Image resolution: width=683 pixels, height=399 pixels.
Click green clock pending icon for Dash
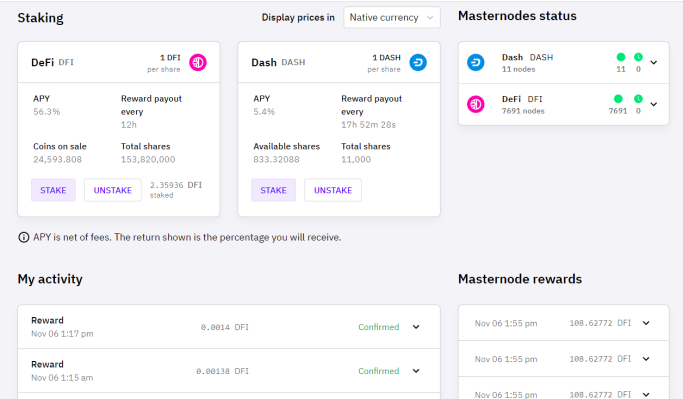638,57
